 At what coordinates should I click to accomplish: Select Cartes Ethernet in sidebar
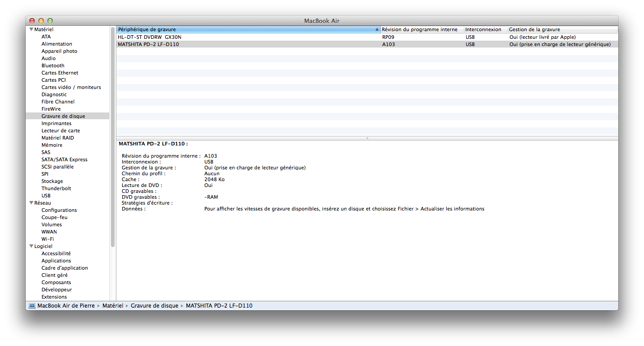coord(60,73)
